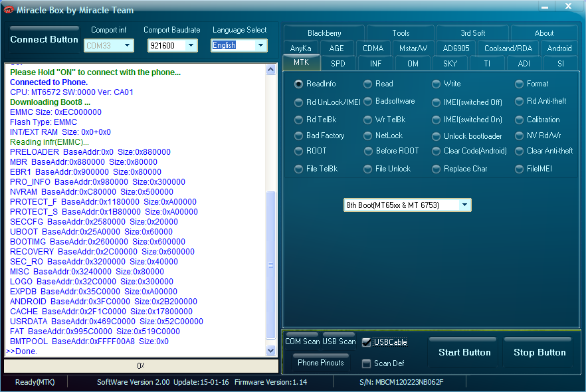Switch to the Blackberry tab
586x392 pixels.
click(324, 33)
